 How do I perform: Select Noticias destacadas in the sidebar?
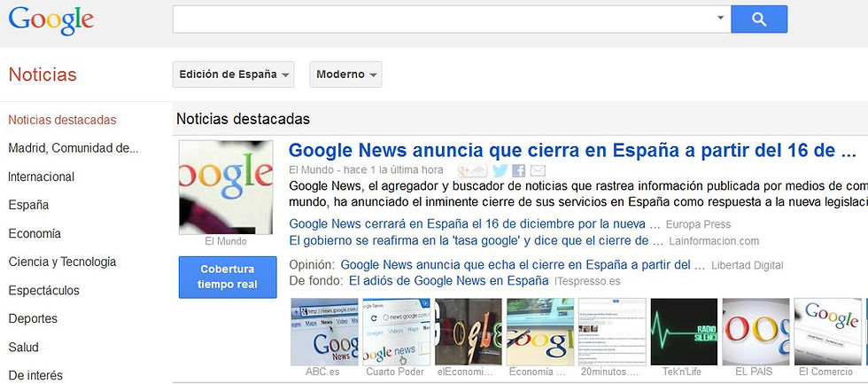[62, 121]
